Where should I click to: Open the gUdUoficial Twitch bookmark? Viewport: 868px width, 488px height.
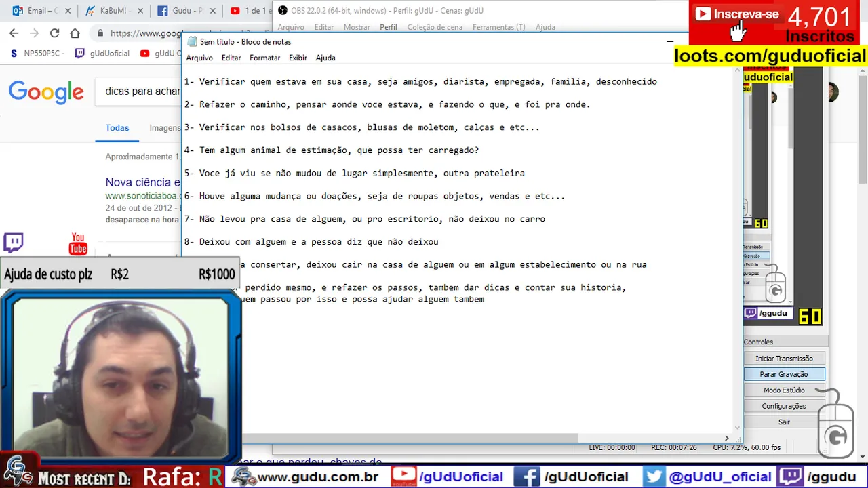point(102,54)
